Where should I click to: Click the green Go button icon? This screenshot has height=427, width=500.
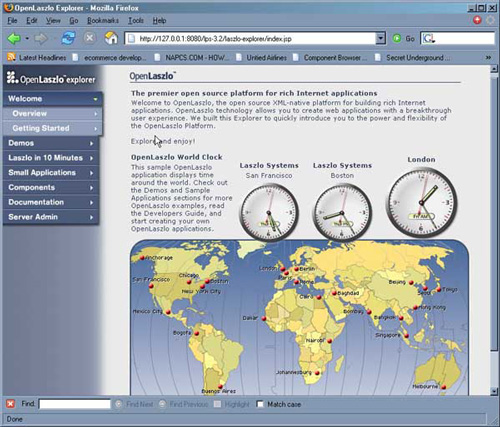tap(397, 39)
